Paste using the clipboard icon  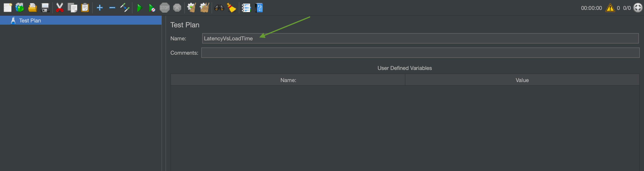pos(85,8)
